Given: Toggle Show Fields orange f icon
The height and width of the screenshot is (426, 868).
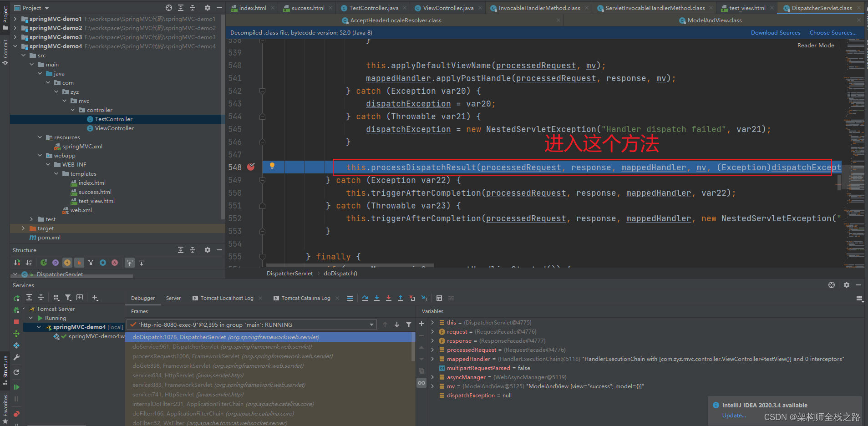Looking at the screenshot, I should click(x=67, y=263).
